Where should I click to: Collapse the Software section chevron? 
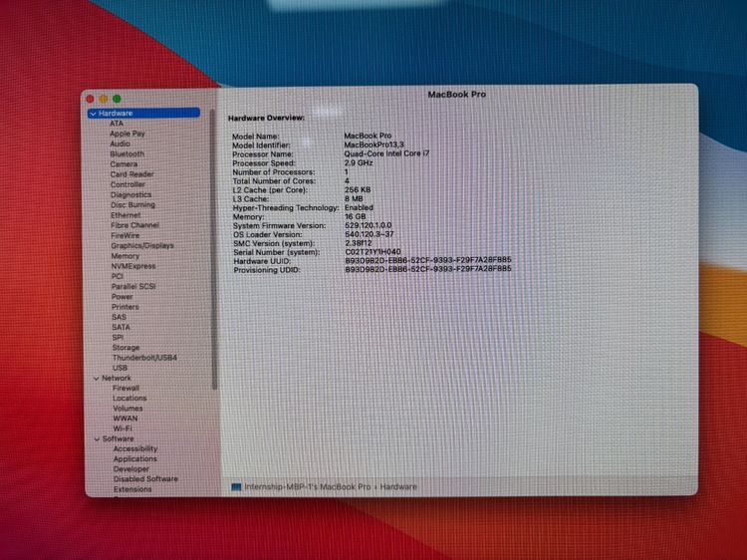pos(98,439)
